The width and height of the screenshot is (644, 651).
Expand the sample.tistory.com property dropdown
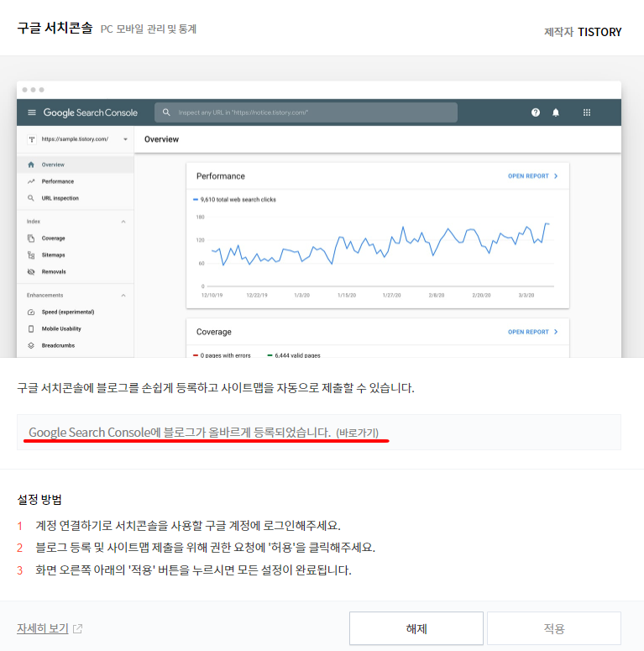pos(125,139)
